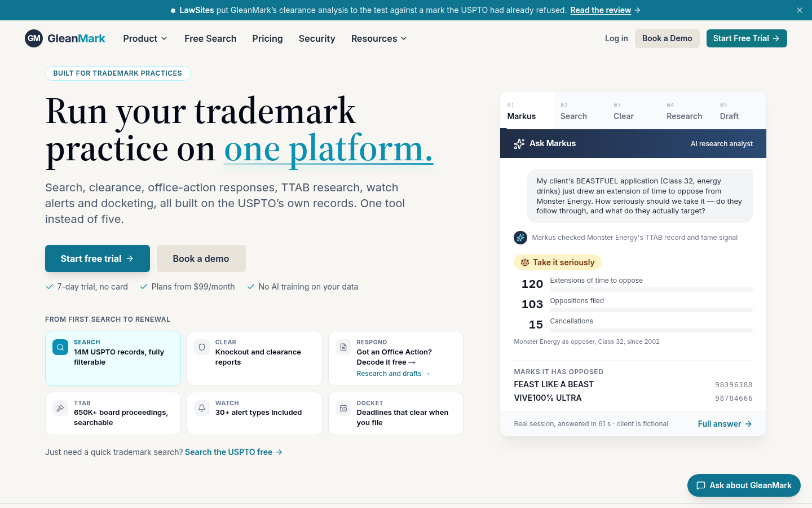Click the Clear card shield icon
The height and width of the screenshot is (508, 812).
202,347
